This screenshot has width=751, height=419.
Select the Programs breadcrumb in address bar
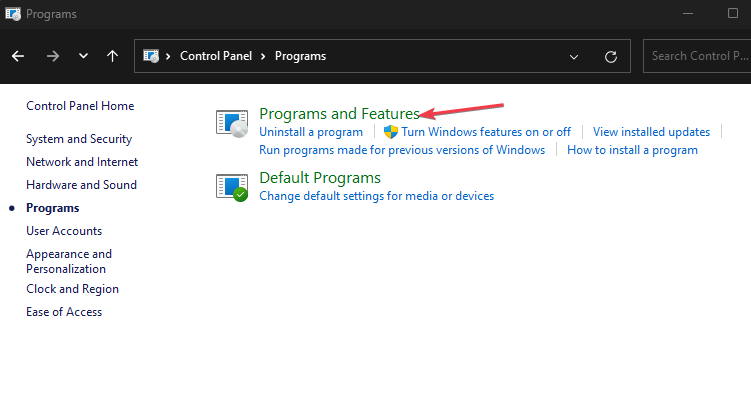(300, 56)
